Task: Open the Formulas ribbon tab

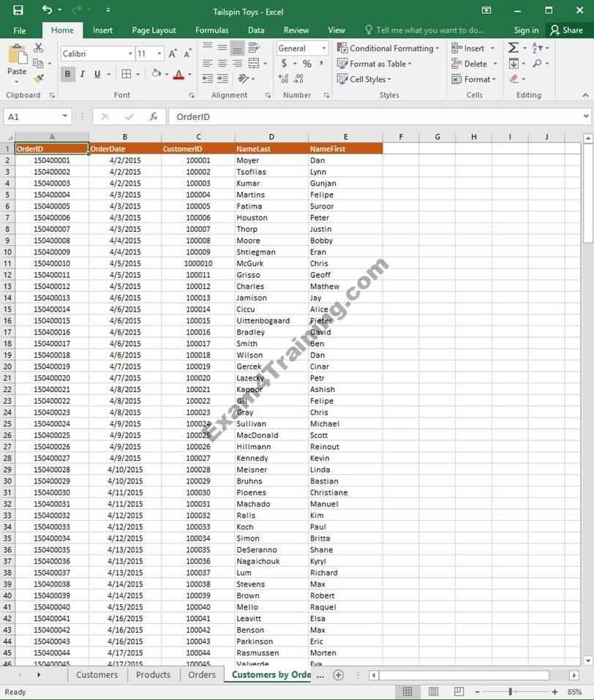Action: [211, 30]
